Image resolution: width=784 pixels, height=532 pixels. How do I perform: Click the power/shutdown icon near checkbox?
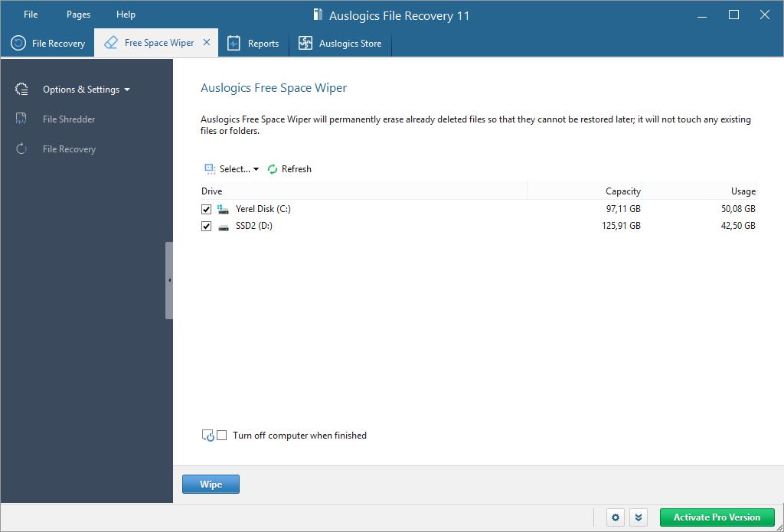pos(208,436)
